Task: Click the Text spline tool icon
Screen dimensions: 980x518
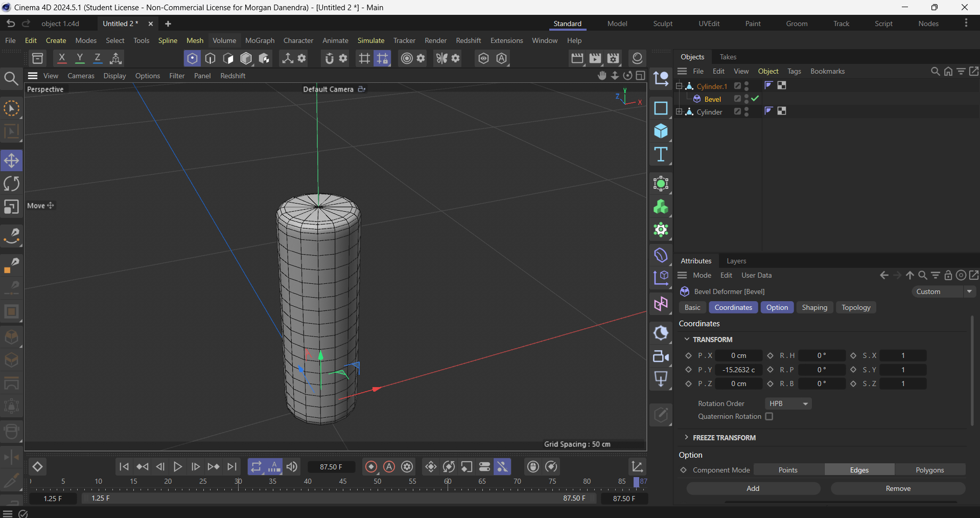Action: (x=661, y=154)
